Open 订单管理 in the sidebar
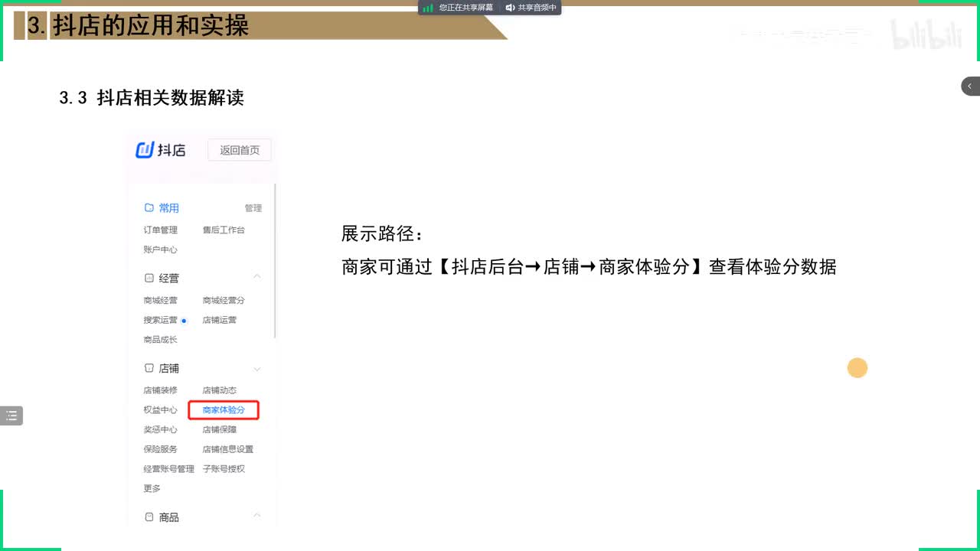Viewport: 980px width, 551px height. click(160, 230)
